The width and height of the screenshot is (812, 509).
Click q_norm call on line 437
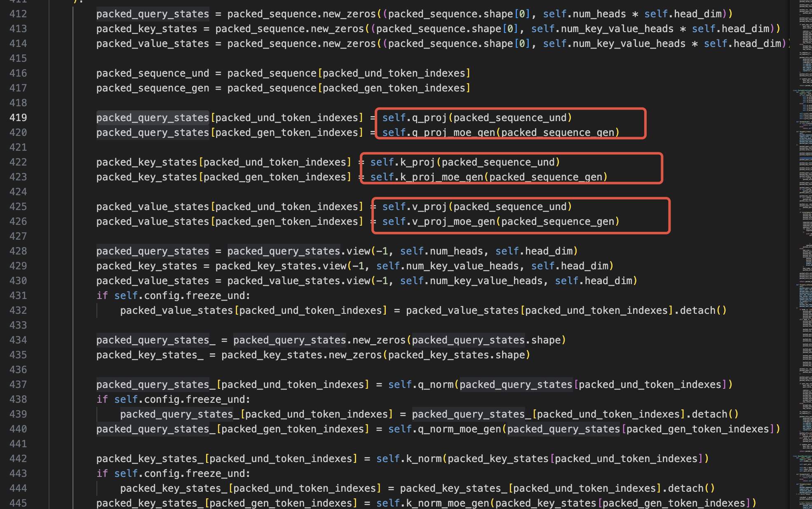pos(436,385)
